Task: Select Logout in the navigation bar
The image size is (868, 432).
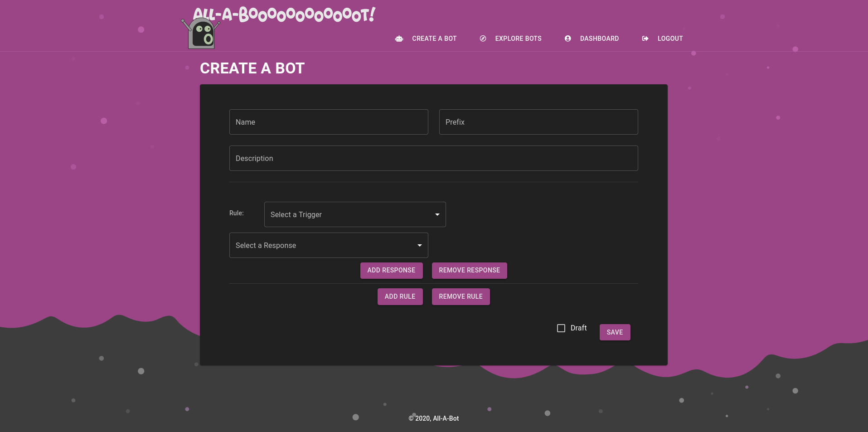Action: click(670, 39)
